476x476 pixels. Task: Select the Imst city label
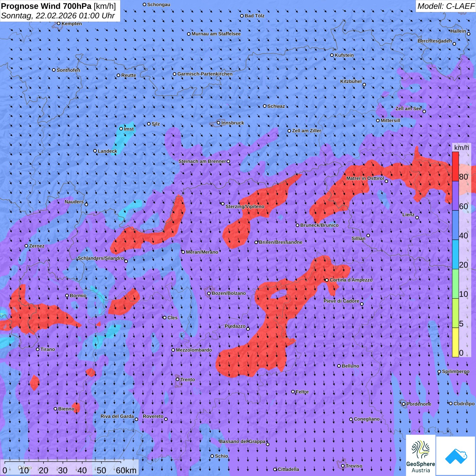[129, 129]
